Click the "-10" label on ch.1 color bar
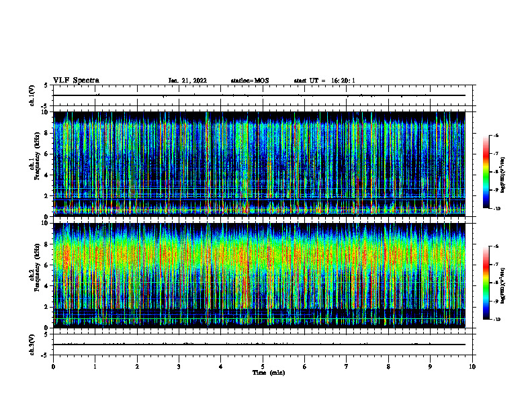This screenshot has width=532, height=411. tap(496, 209)
